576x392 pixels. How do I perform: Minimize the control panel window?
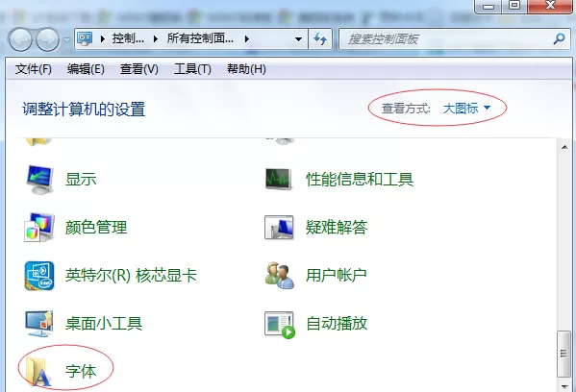coord(488,7)
